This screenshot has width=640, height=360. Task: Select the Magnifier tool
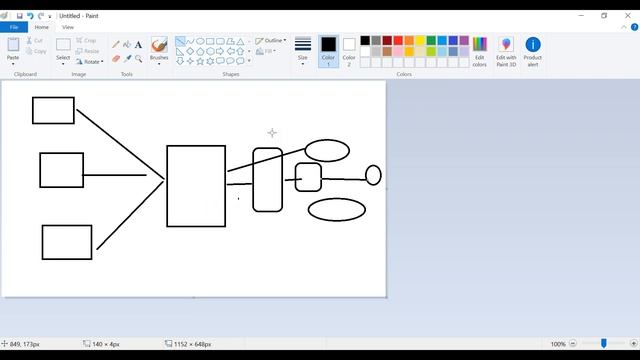click(x=139, y=59)
